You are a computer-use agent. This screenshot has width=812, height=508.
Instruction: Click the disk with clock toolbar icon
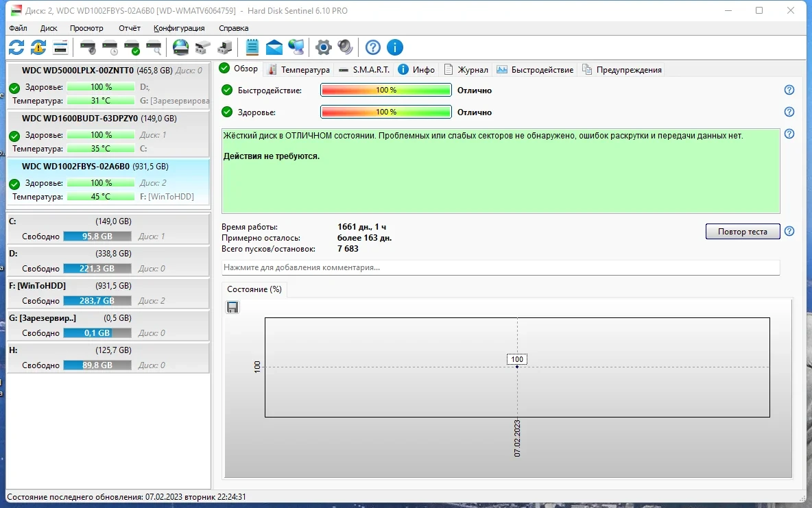tap(110, 47)
